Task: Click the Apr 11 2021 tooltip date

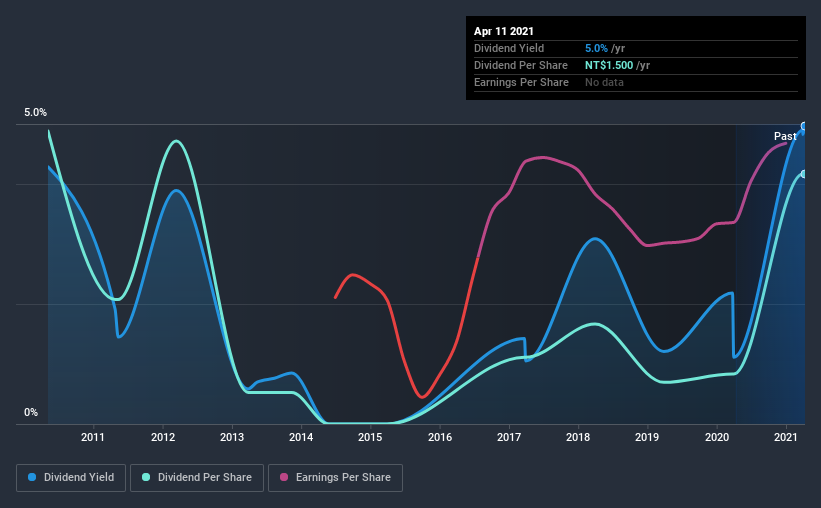Action: (x=504, y=31)
